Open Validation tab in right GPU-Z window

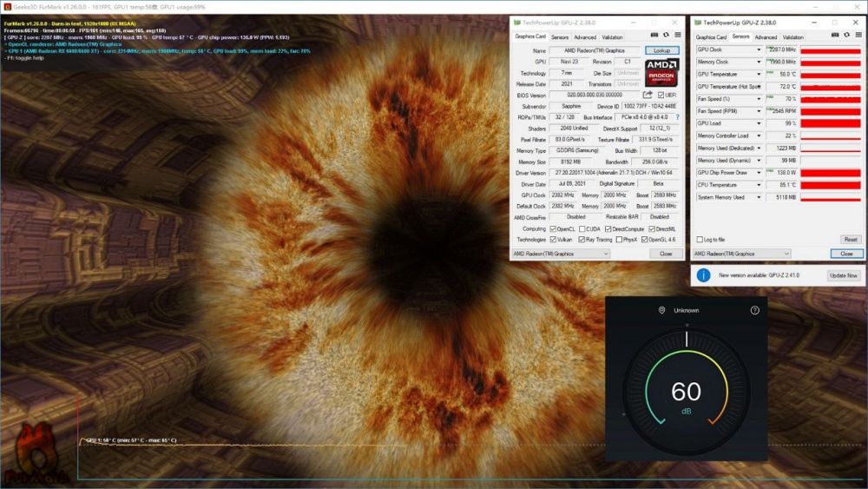793,37
